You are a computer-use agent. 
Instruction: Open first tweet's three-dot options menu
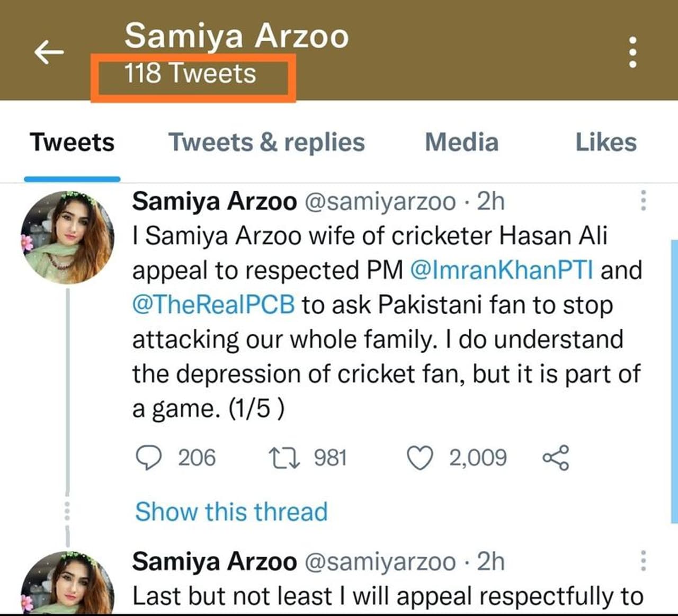(643, 201)
